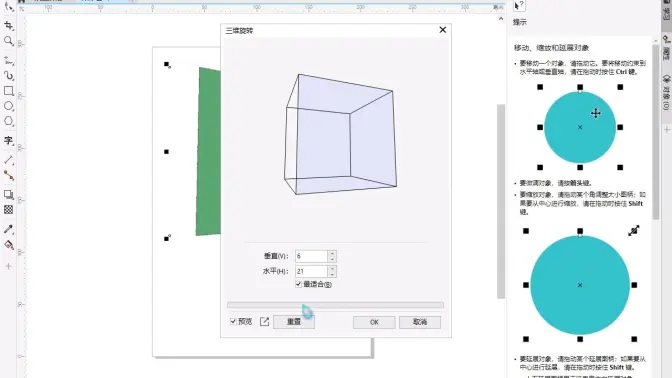Click the lower teal circle illustration in hints
The width and height of the screenshot is (672, 378).
click(x=580, y=285)
